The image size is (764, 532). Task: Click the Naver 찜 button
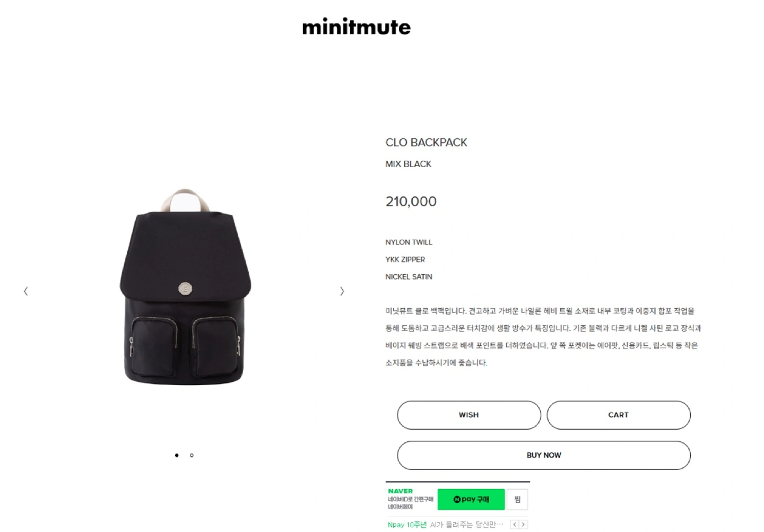(x=517, y=499)
